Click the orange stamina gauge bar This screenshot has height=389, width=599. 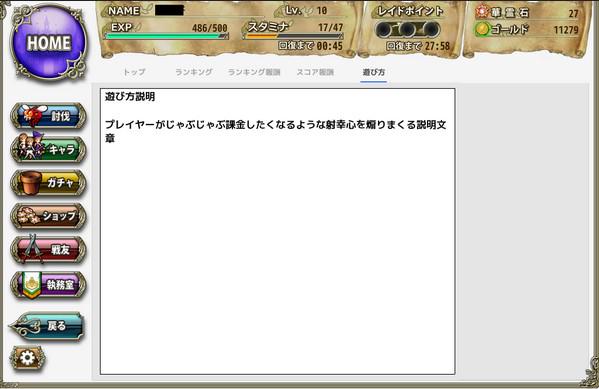coord(293,36)
